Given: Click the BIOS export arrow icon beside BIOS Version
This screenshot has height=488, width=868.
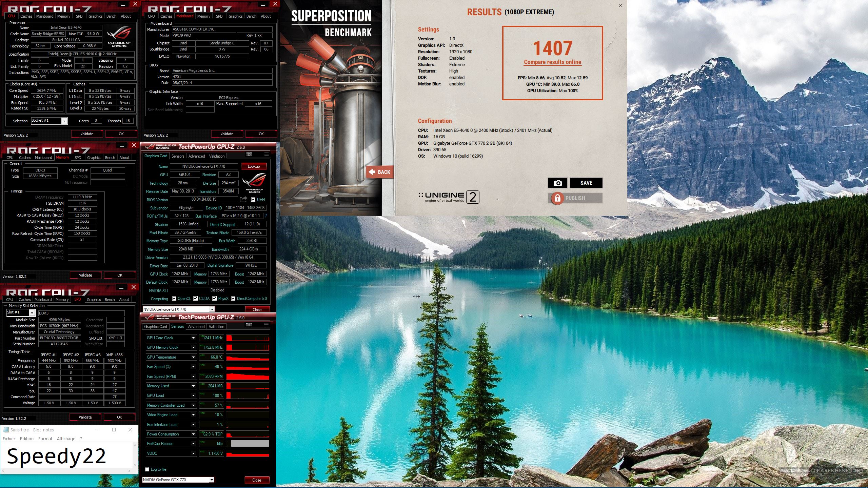Looking at the screenshot, I should tap(243, 199).
